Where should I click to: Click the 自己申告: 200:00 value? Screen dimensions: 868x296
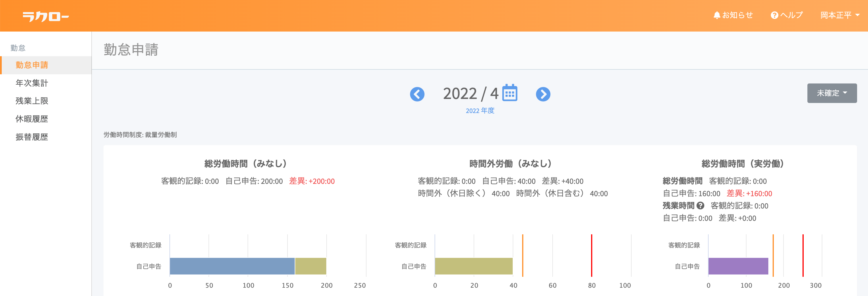[254, 181]
